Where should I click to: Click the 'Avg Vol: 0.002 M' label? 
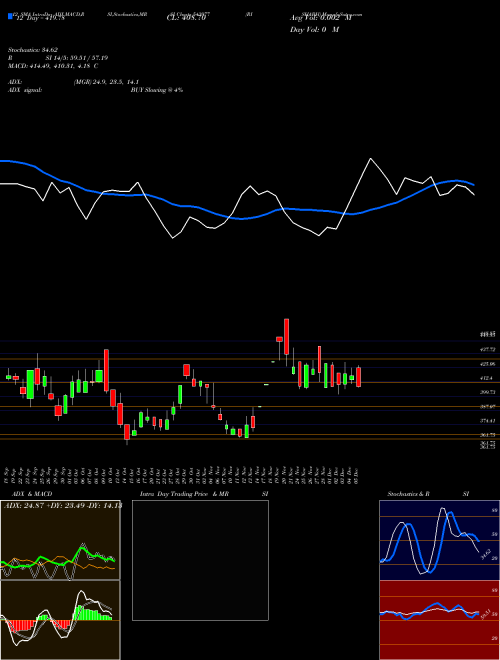coord(321,18)
